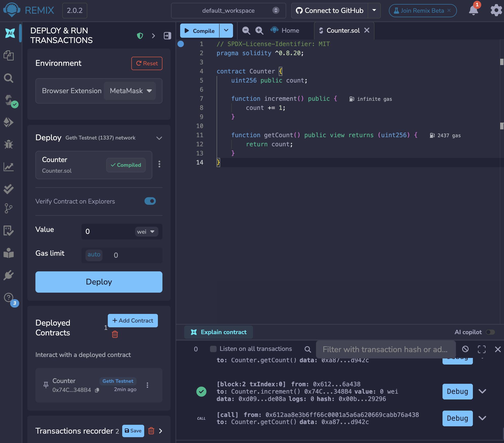This screenshot has width=504, height=443.
Task: Copy the Counter contract address 0x74C...348B4
Action: pyautogui.click(x=97, y=390)
